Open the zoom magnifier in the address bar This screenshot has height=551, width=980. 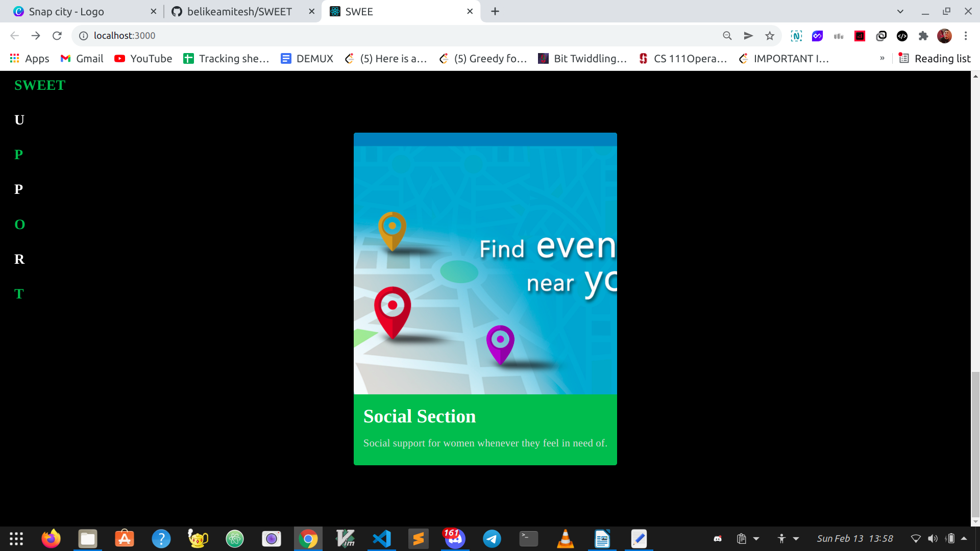(727, 36)
